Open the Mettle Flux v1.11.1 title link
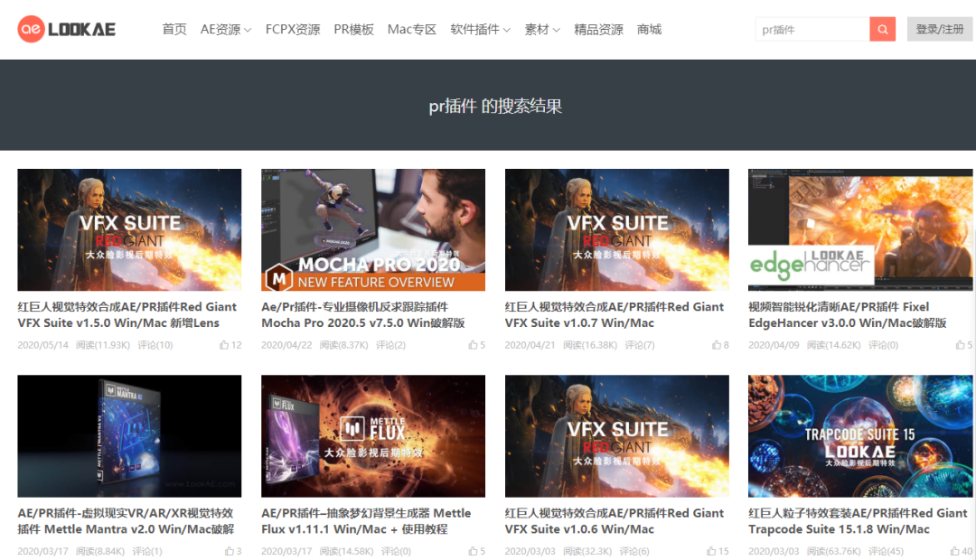976x560 pixels. point(366,521)
